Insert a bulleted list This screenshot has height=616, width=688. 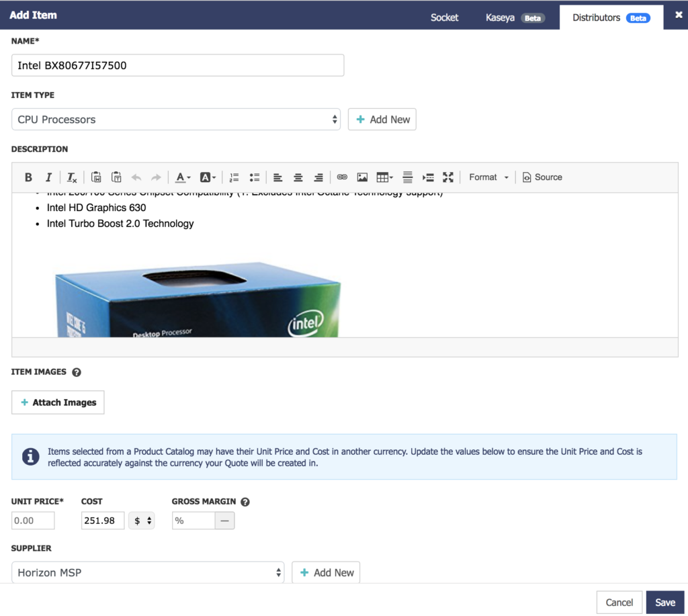[255, 177]
